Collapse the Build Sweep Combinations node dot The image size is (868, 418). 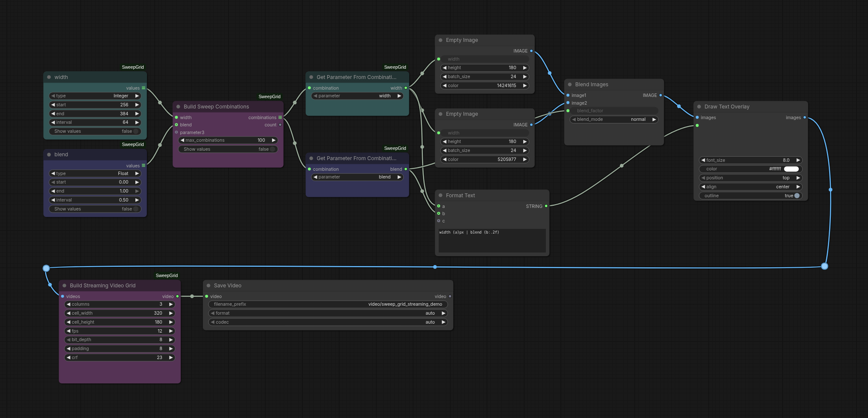tap(178, 107)
